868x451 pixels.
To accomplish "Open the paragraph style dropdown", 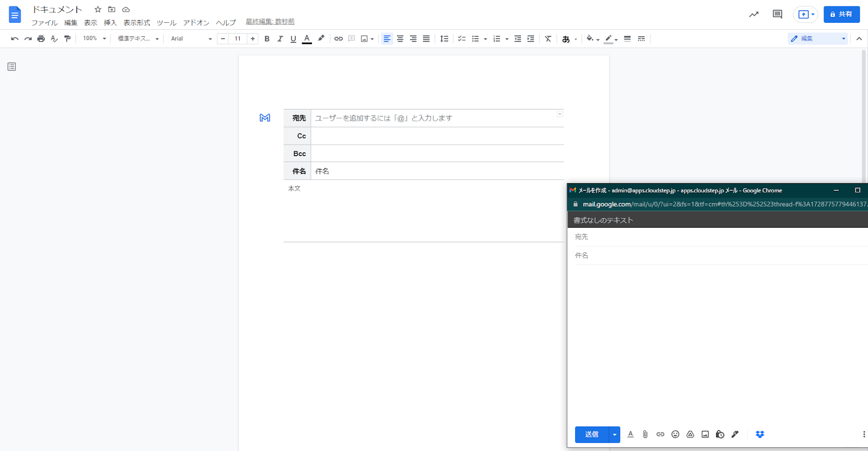I will [138, 38].
